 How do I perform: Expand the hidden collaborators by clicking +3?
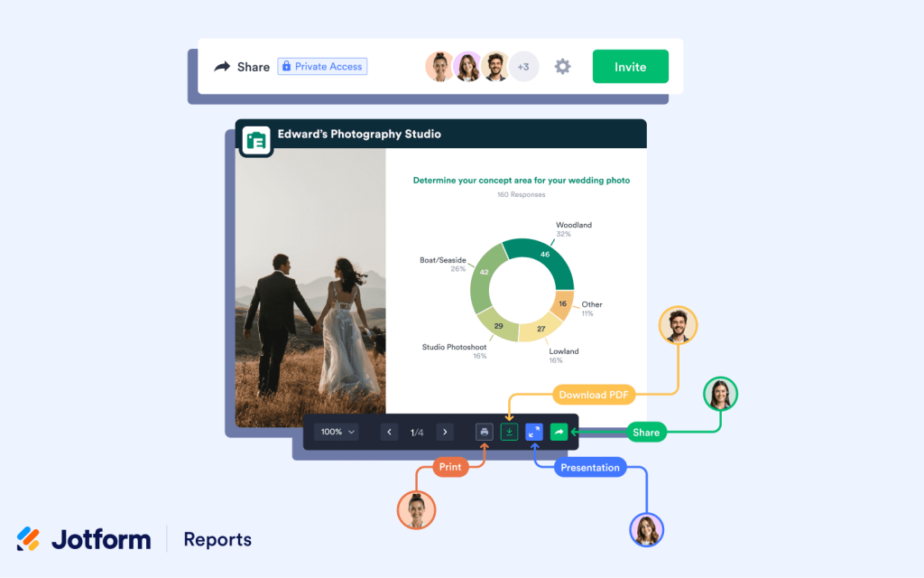point(524,66)
